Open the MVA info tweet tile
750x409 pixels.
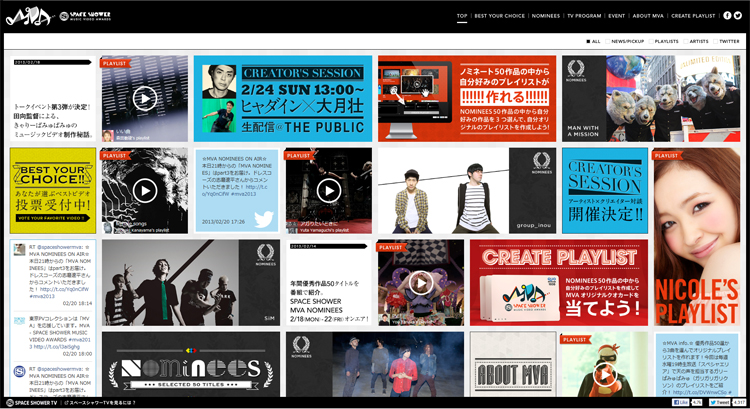(697, 365)
